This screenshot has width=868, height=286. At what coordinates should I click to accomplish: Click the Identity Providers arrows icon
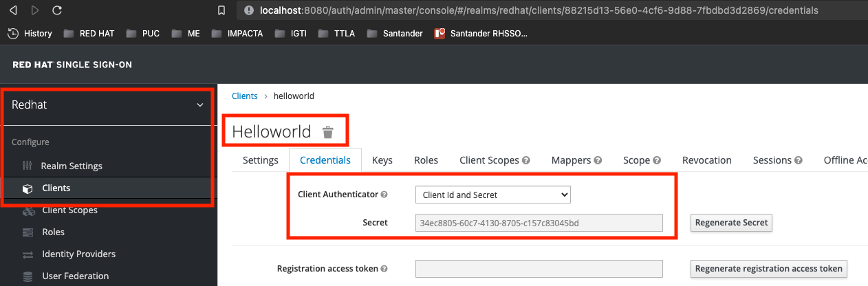coord(28,254)
